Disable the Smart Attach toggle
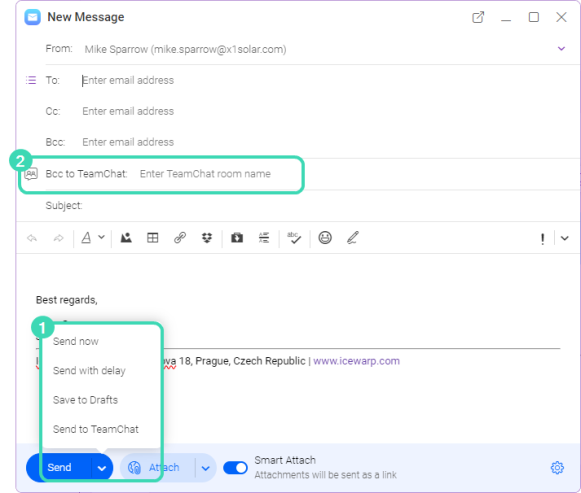 (x=236, y=468)
